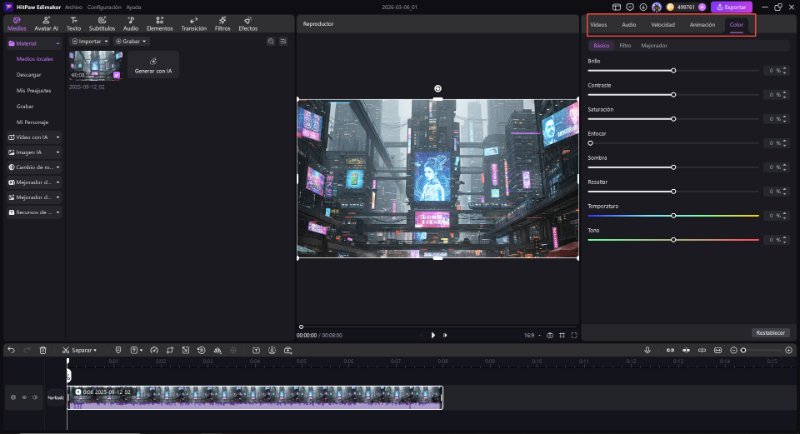
Task: Toggle the snapping icon in timeline toolbar
Action: pyautogui.click(x=686, y=350)
